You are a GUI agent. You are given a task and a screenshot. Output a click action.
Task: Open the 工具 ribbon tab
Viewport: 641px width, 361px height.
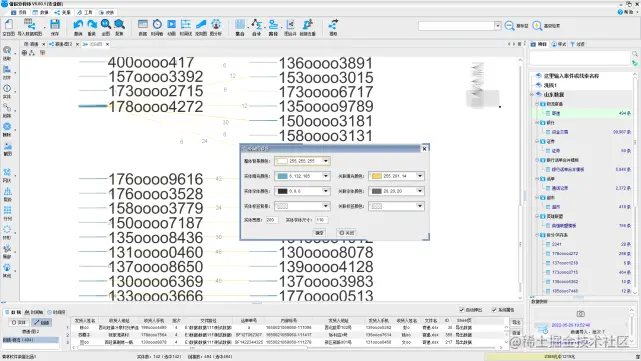85,12
